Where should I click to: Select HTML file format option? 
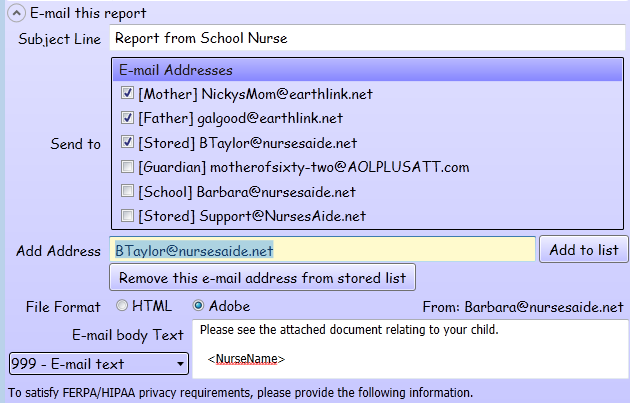point(123,306)
